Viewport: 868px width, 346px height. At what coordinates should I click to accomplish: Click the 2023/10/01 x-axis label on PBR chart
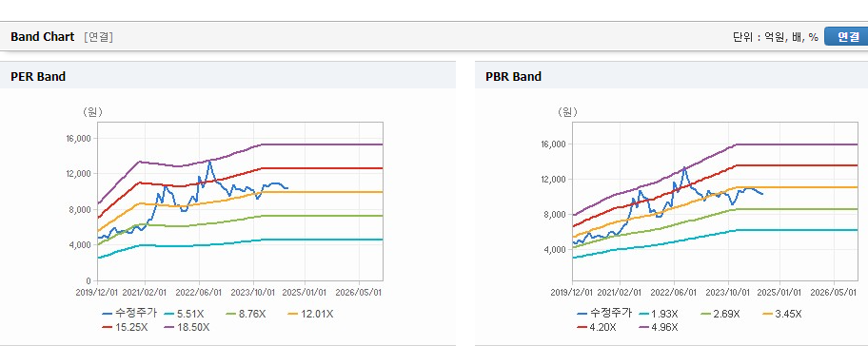[727, 293]
